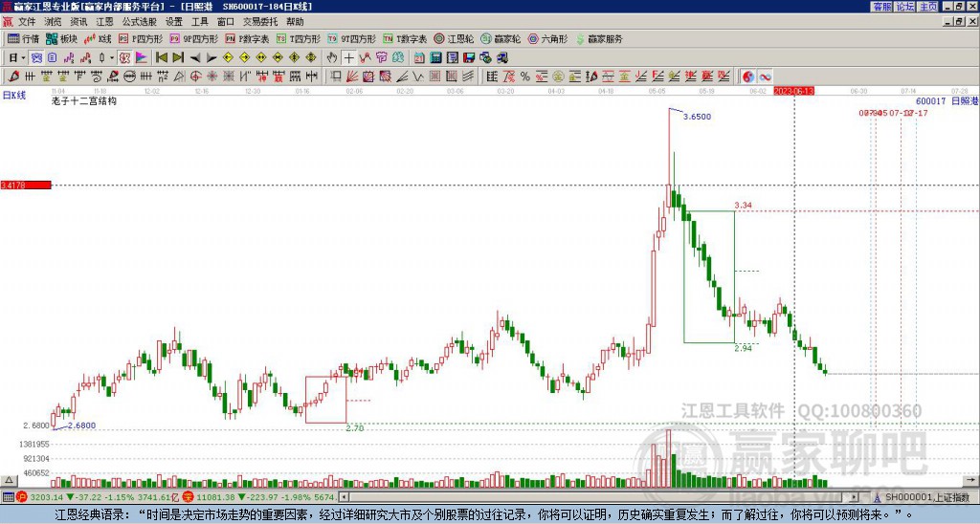Select the hand pan tool
Image resolution: width=980 pixels, height=524 pixels.
332,58
